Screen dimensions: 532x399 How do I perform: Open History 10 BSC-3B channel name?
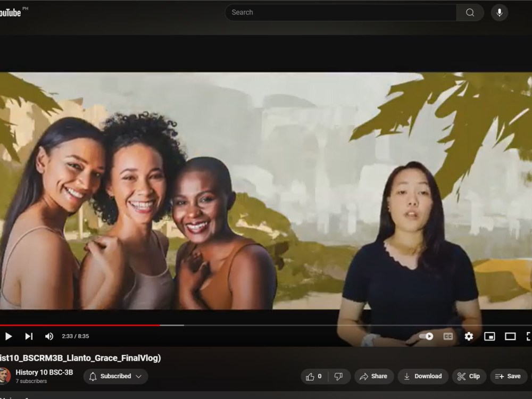point(44,372)
